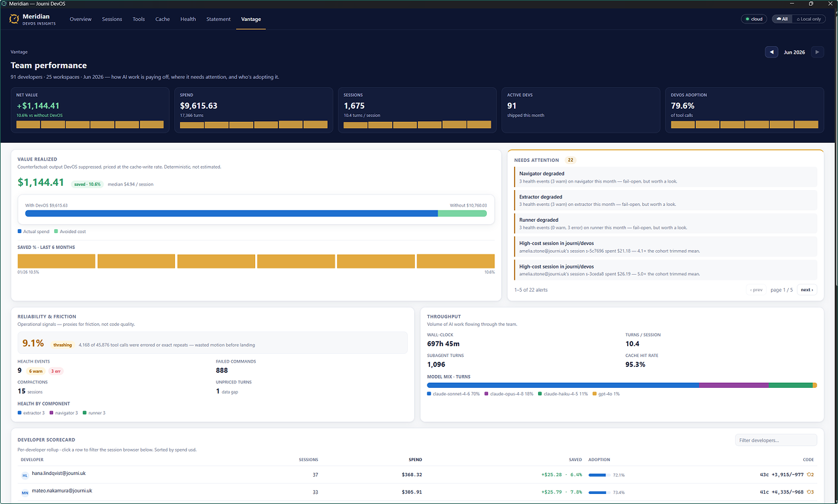Sort scorecard by Sessions column header
The height and width of the screenshot is (504, 838).
tap(308, 460)
